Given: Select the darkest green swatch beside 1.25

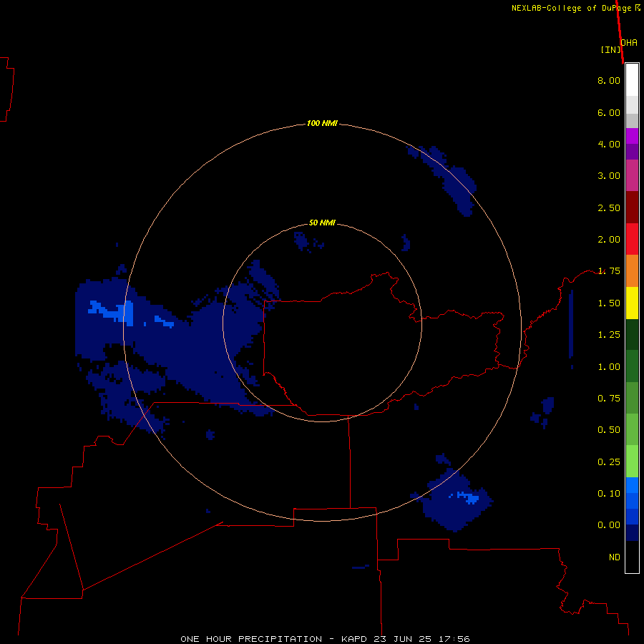Looking at the screenshot, I should [632, 335].
